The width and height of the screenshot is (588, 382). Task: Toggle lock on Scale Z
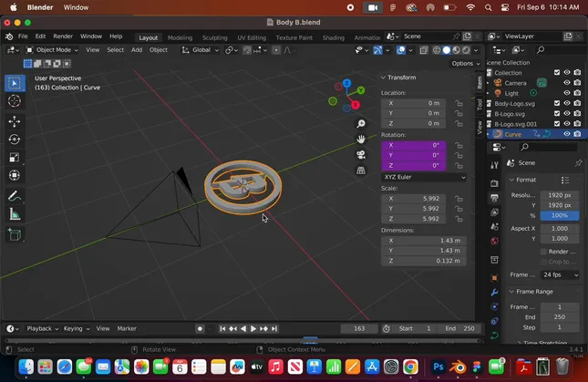(x=459, y=219)
